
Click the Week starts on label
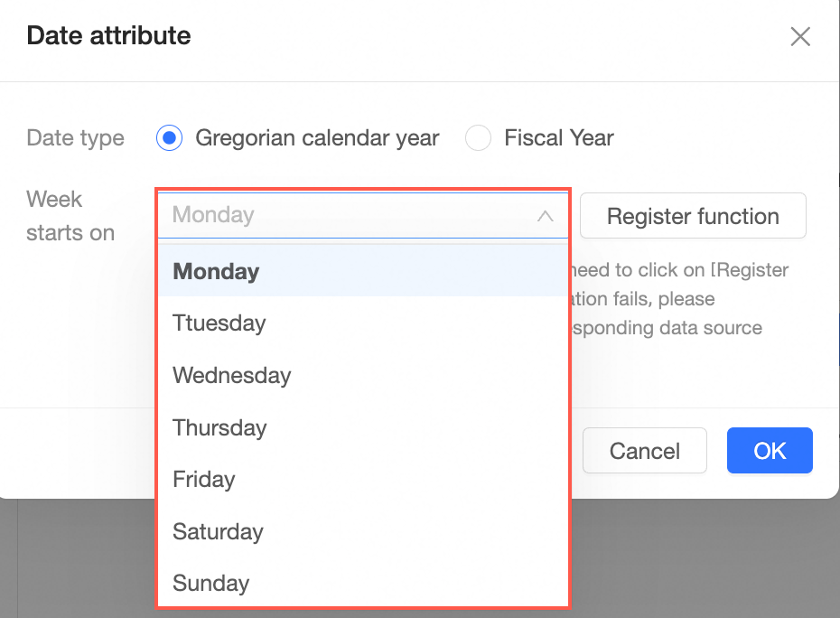(x=70, y=216)
